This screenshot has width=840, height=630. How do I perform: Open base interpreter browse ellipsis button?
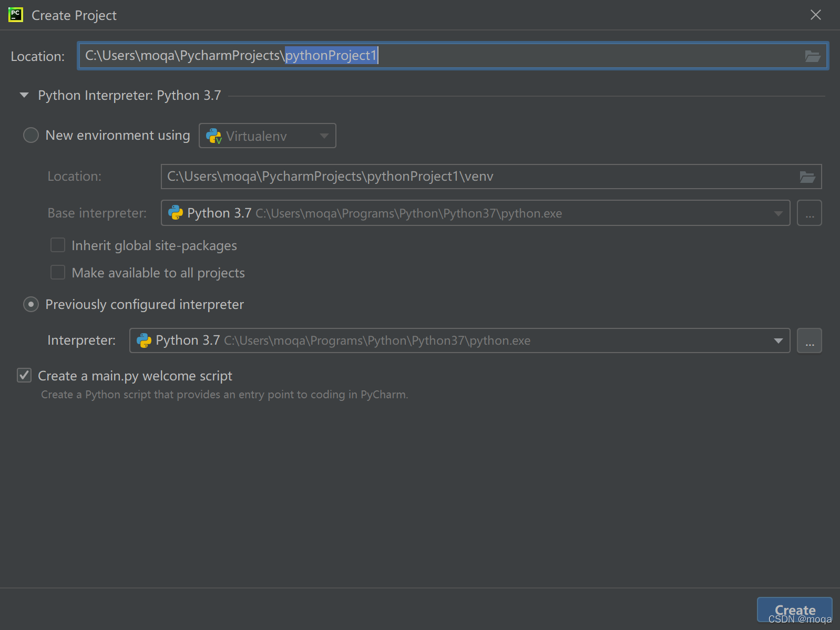click(x=810, y=213)
